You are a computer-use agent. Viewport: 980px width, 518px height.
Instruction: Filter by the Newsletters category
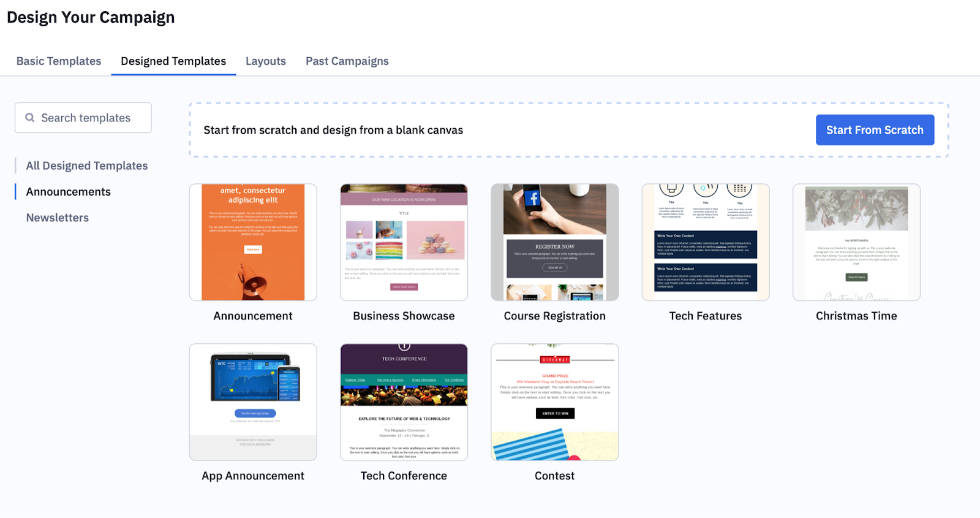[x=58, y=218]
